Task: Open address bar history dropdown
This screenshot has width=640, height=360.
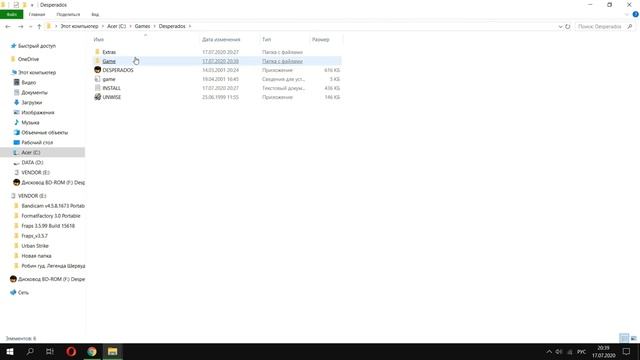Action: tap(560, 27)
